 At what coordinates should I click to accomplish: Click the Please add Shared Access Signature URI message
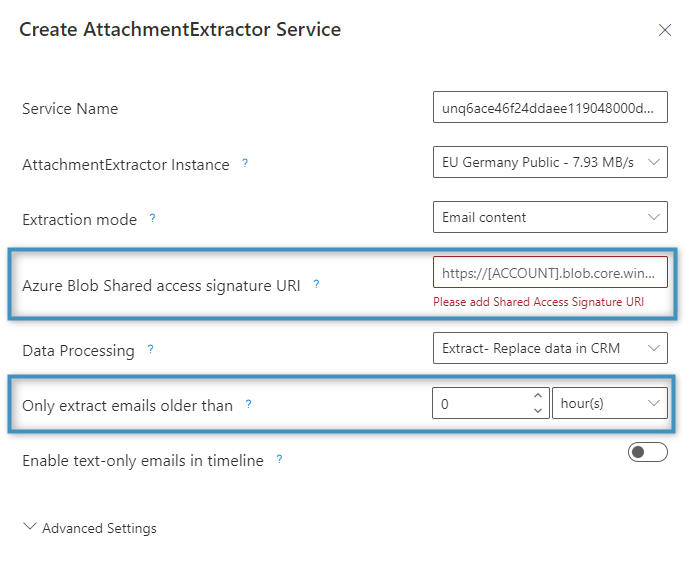[538, 302]
